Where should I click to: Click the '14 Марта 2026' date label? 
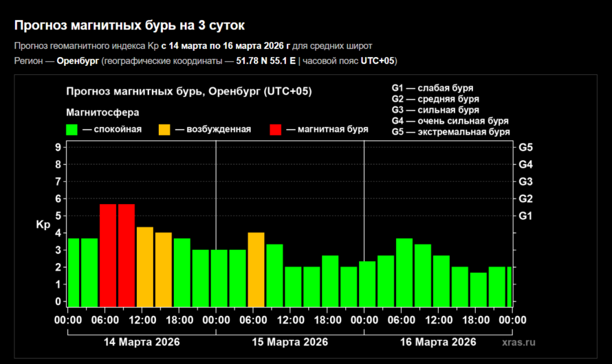click(142, 342)
